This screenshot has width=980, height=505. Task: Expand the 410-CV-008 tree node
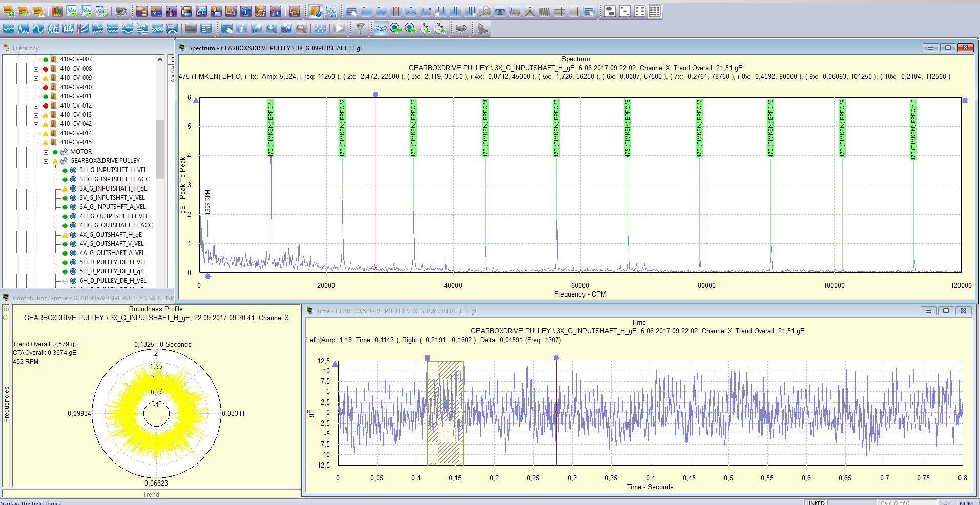pyautogui.click(x=36, y=69)
